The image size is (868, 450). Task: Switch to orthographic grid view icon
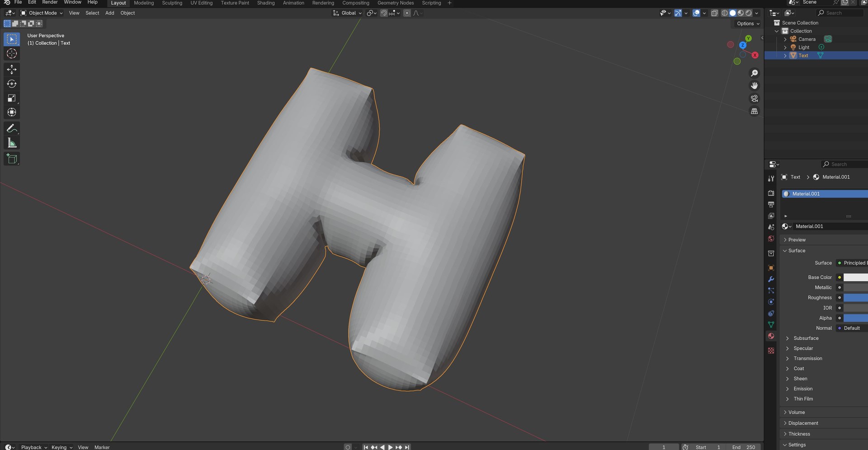click(754, 111)
